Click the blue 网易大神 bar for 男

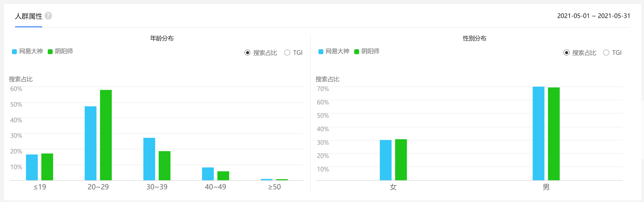(538, 133)
